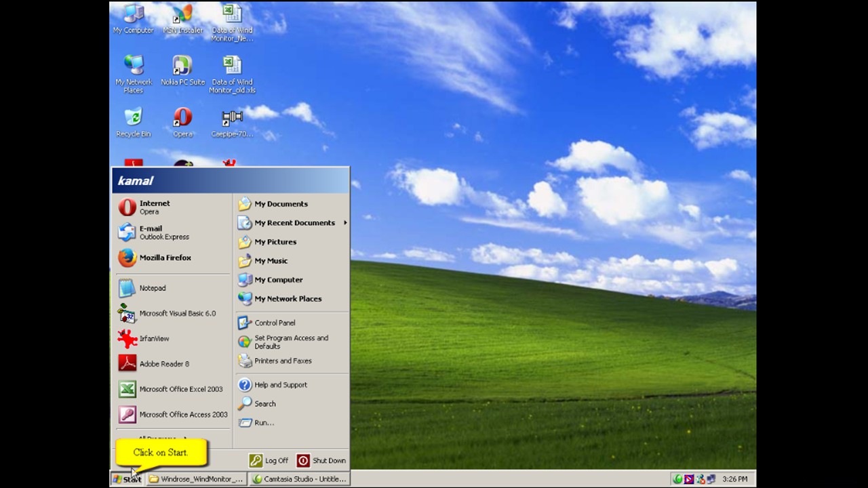The image size is (868, 488).
Task: Click the Start button
Action: 127,479
